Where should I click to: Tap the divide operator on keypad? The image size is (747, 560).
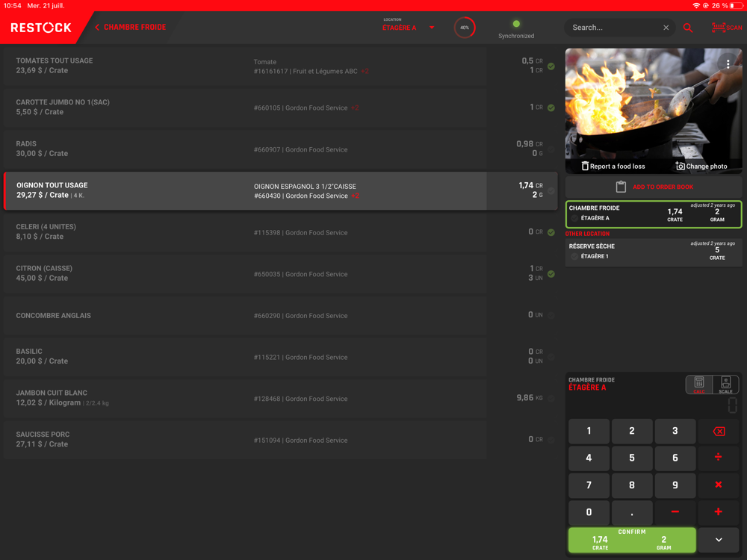(718, 457)
